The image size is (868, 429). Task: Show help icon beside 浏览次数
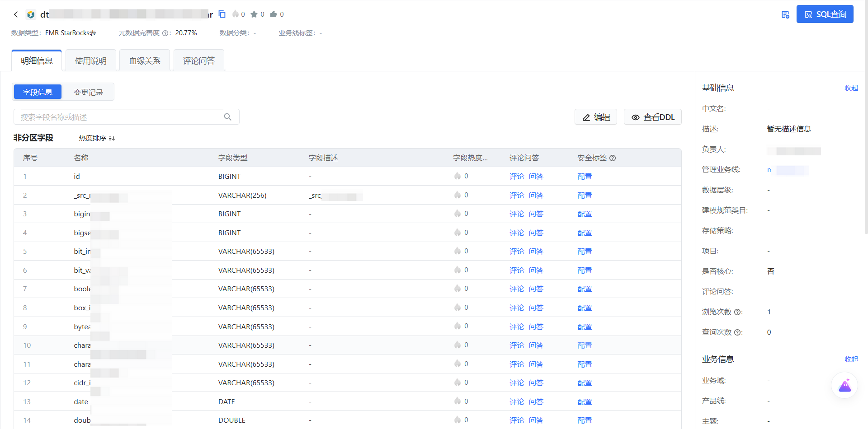[x=737, y=312]
